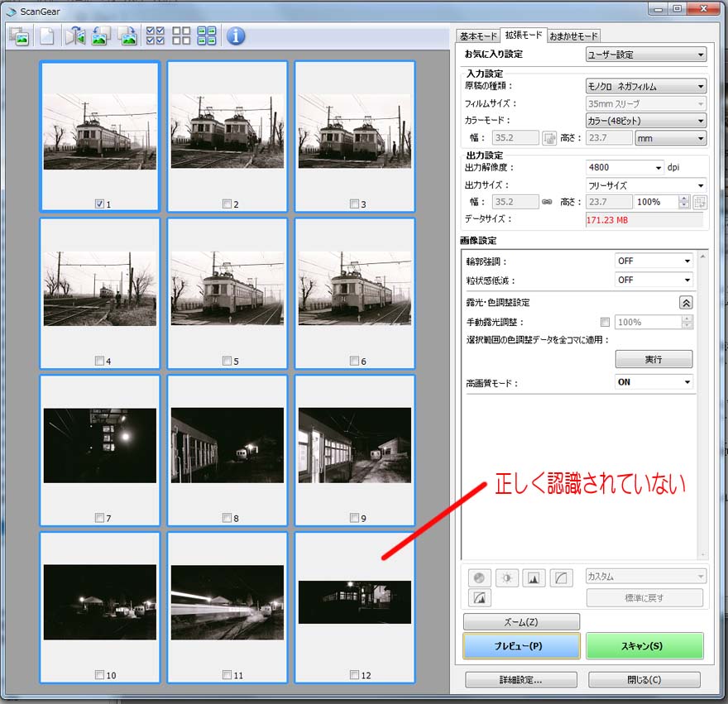Uncheck all frames with the empty-boxes icon

click(181, 36)
